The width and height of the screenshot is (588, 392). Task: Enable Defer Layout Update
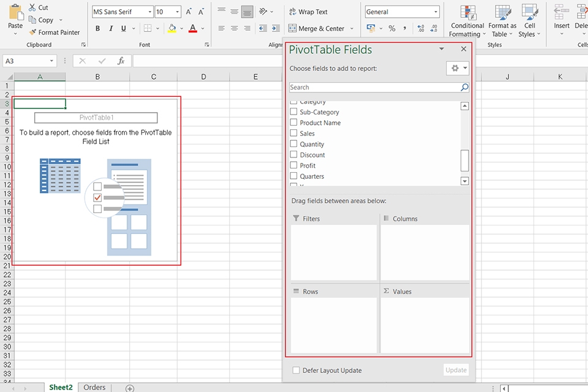tap(296, 371)
